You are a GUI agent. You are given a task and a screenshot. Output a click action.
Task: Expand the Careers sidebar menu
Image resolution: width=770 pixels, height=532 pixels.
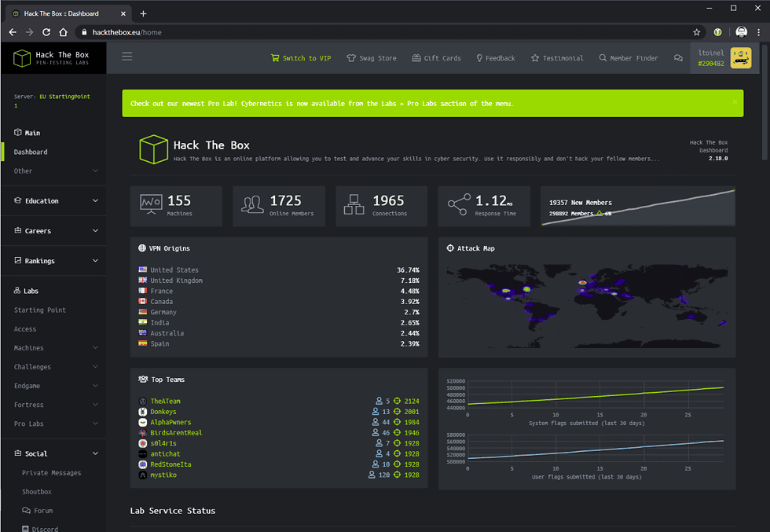coord(53,231)
